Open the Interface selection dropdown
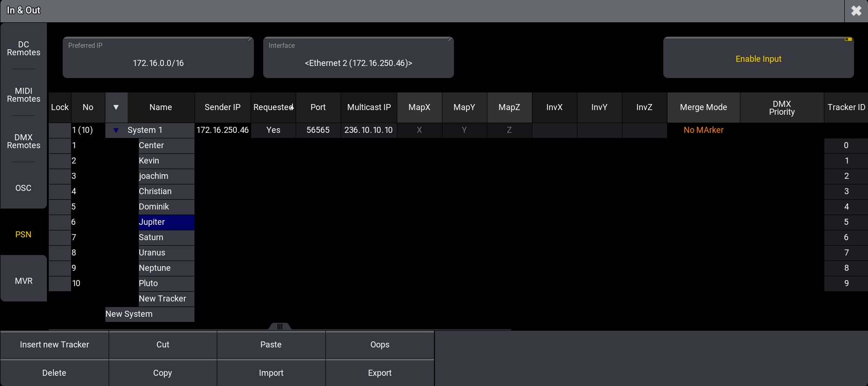The width and height of the screenshot is (868, 386). pos(358,58)
